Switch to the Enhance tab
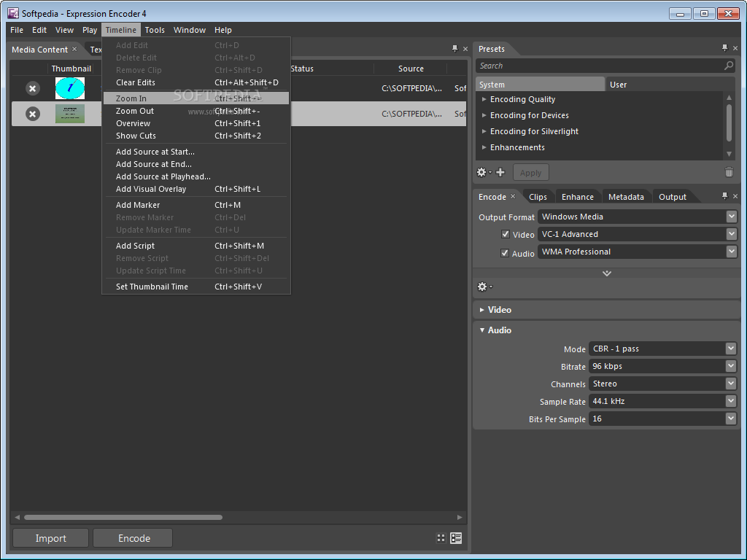Screen dimensions: 747x560 pos(578,197)
